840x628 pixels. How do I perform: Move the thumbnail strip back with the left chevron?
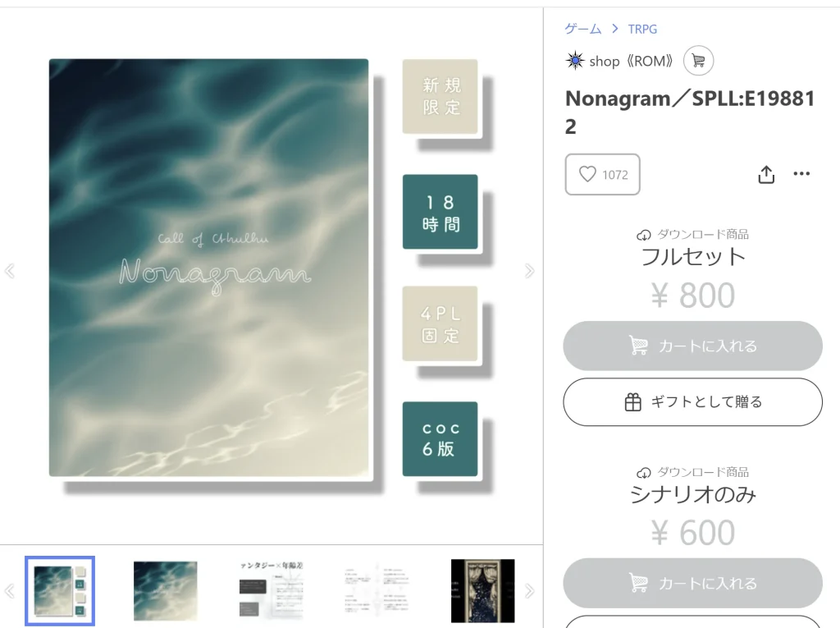point(10,591)
